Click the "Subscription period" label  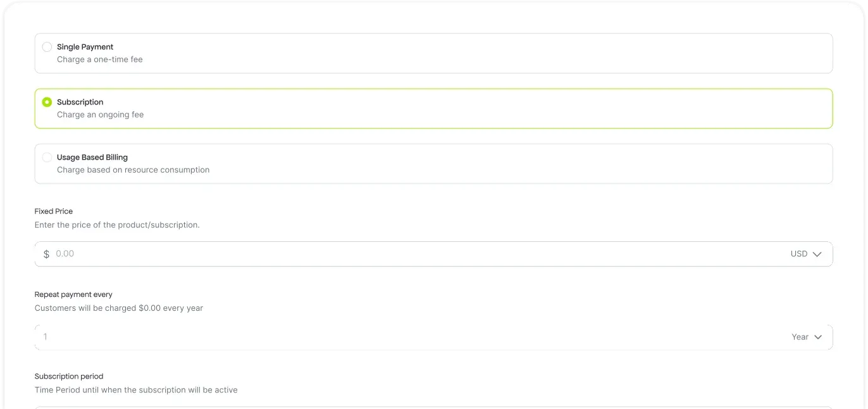coord(69,376)
